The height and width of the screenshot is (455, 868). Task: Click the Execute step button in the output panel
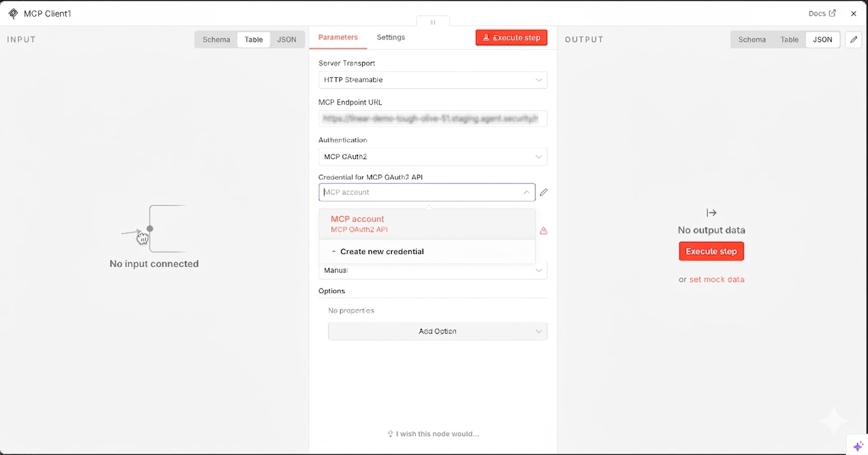711,251
